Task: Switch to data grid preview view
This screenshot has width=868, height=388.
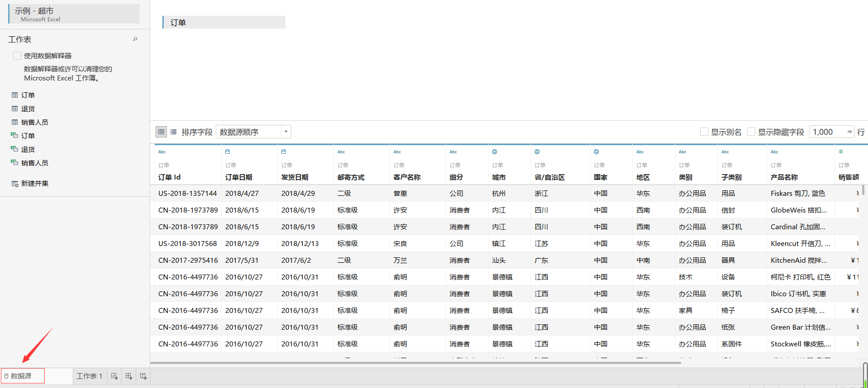Action: [161, 132]
